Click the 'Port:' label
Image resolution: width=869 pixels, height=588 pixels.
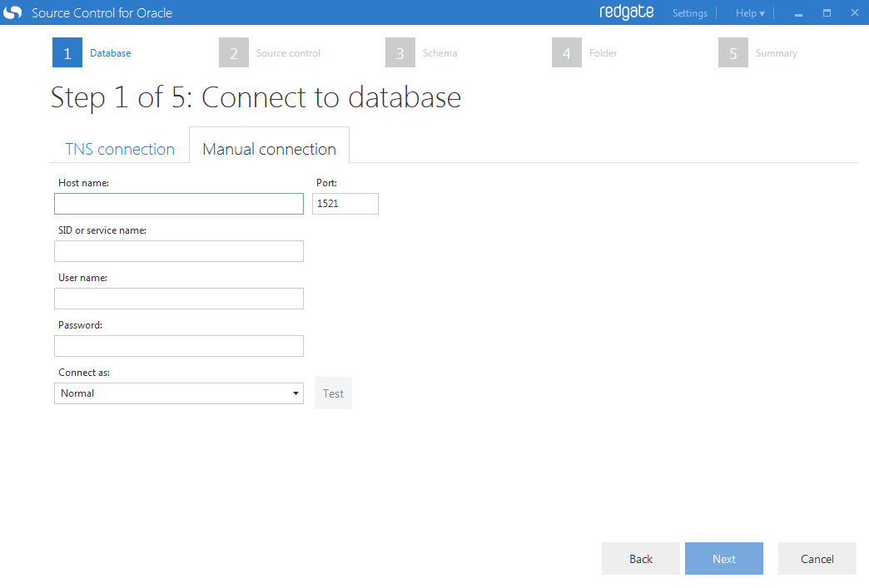click(x=326, y=183)
